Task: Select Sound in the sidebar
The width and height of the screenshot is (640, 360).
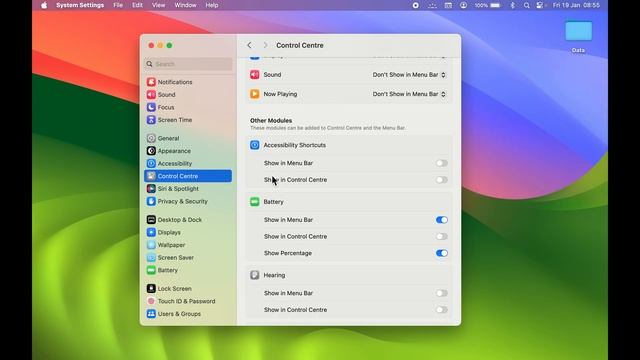Action: tap(161, 95)
